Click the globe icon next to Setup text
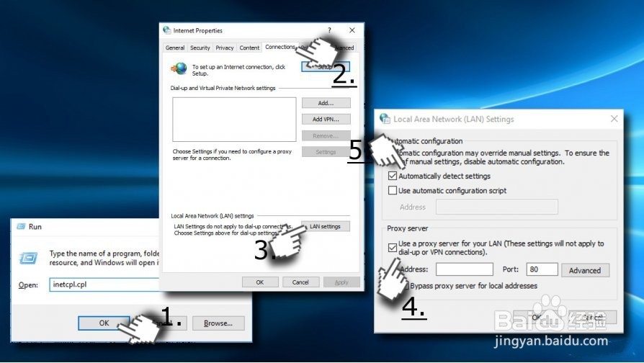This screenshot has height=363, width=644. [179, 68]
